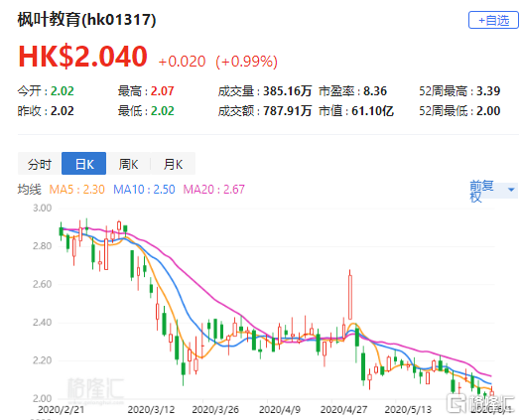This screenshot has height=420, width=521.
Task: Click the 均线 moving average label
Action: (x=30, y=190)
